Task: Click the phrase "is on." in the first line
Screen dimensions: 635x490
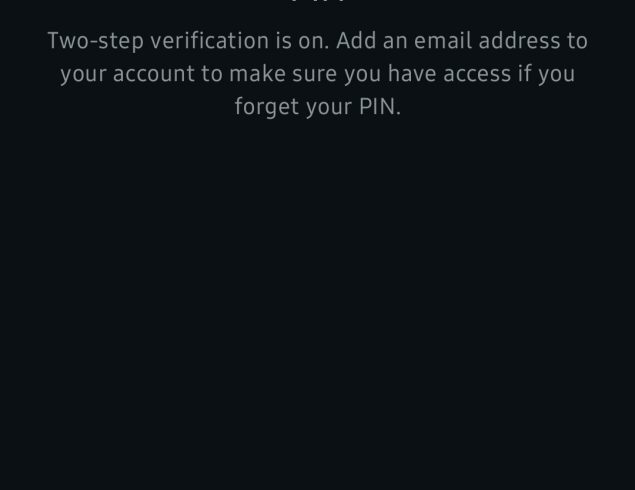Action: pos(302,41)
